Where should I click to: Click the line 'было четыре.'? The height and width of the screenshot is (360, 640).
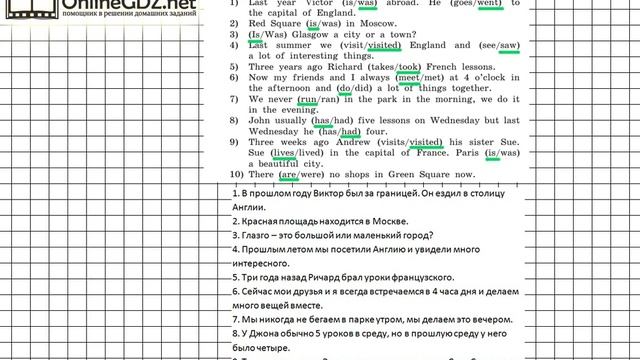pyautogui.click(x=261, y=348)
